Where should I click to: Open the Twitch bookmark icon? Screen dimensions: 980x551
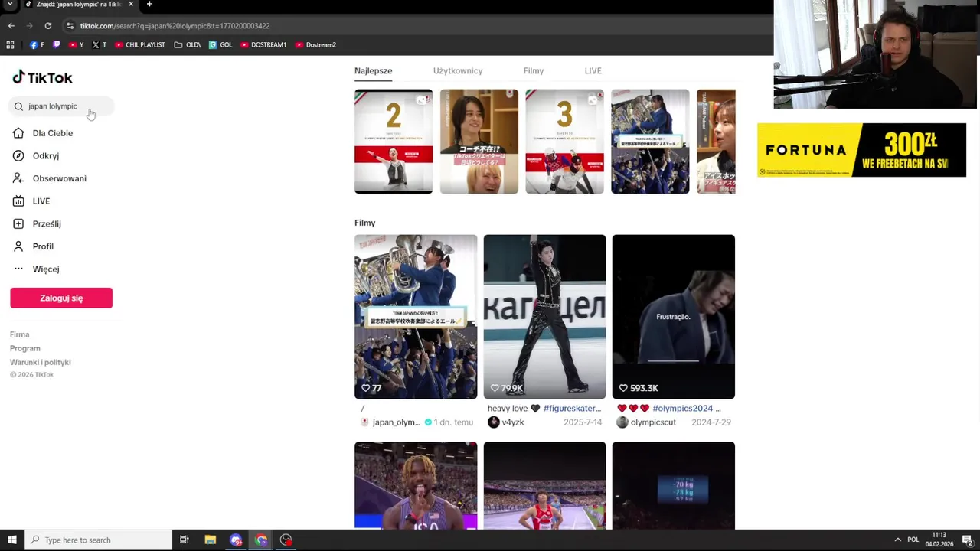coord(56,44)
